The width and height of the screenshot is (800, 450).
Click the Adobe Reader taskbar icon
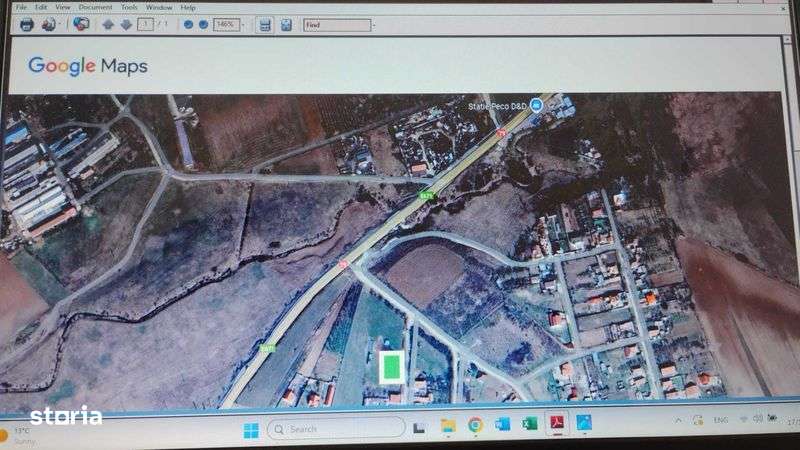pos(557,422)
